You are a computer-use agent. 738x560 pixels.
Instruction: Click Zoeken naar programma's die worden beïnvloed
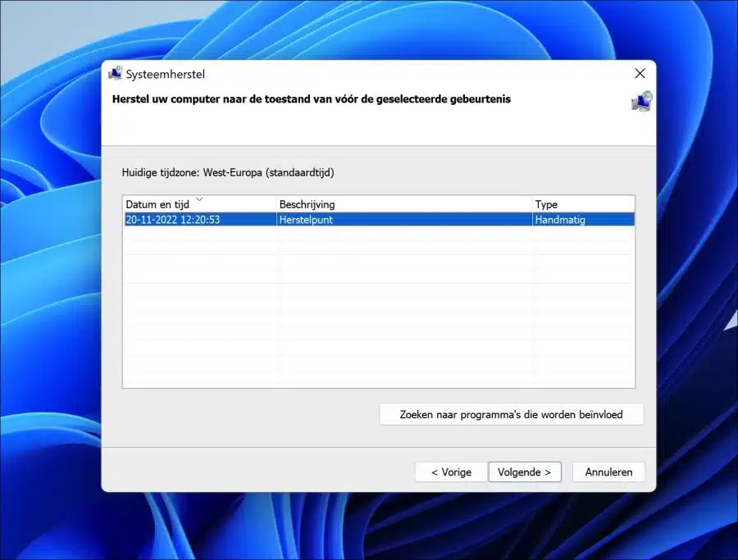click(x=511, y=415)
